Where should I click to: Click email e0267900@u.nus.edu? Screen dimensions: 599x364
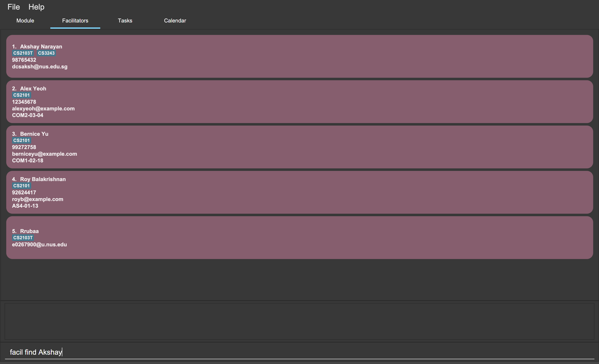pyautogui.click(x=39, y=244)
